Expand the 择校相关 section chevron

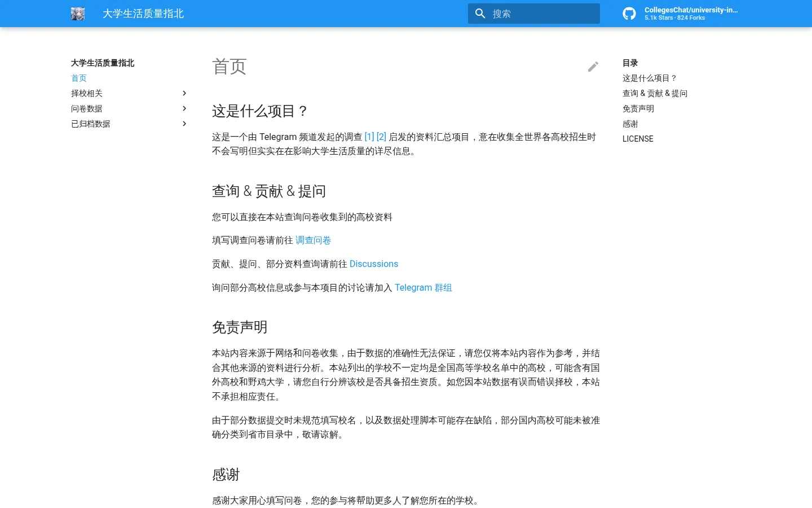(x=184, y=93)
